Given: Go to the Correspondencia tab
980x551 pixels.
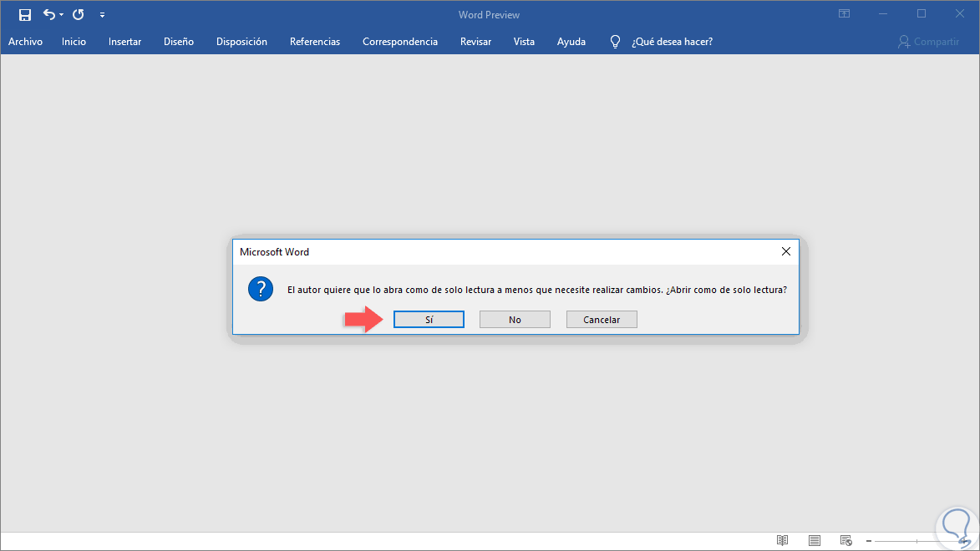Looking at the screenshot, I should coord(400,41).
